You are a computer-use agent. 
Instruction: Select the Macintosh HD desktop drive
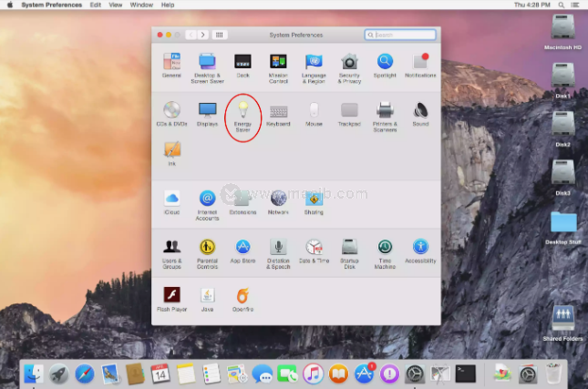562,32
